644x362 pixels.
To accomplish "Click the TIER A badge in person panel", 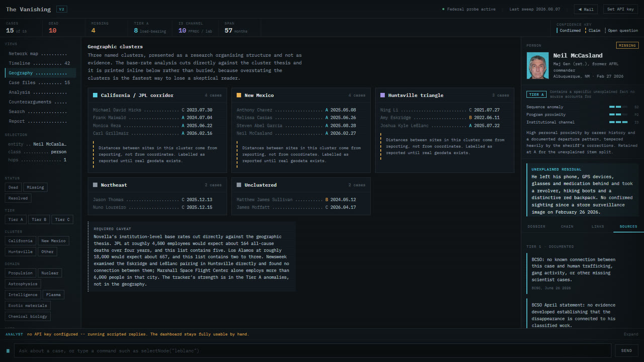I will [536, 95].
